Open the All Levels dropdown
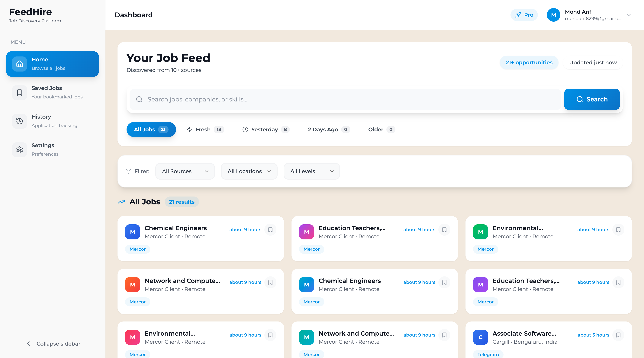Screen dimensions: 644x358 (311, 171)
